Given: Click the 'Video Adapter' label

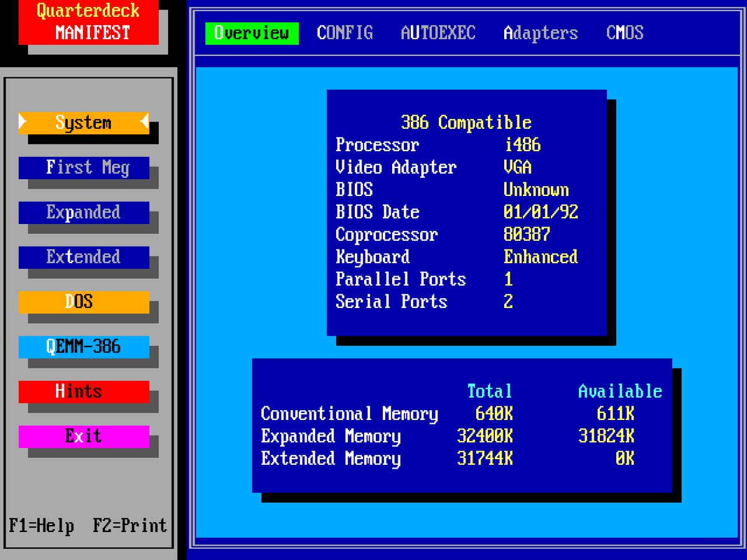Looking at the screenshot, I should click(397, 167).
